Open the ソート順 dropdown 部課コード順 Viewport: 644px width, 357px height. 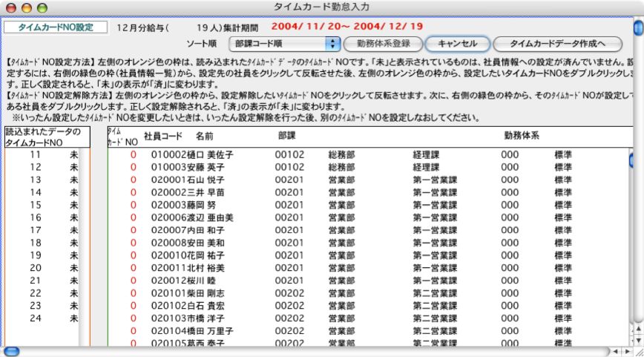pyautogui.click(x=283, y=45)
